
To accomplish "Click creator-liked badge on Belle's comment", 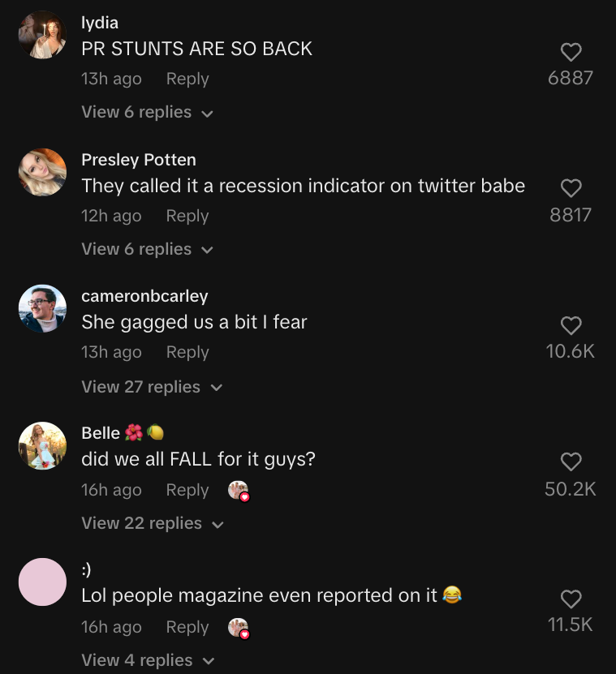I will click(238, 491).
